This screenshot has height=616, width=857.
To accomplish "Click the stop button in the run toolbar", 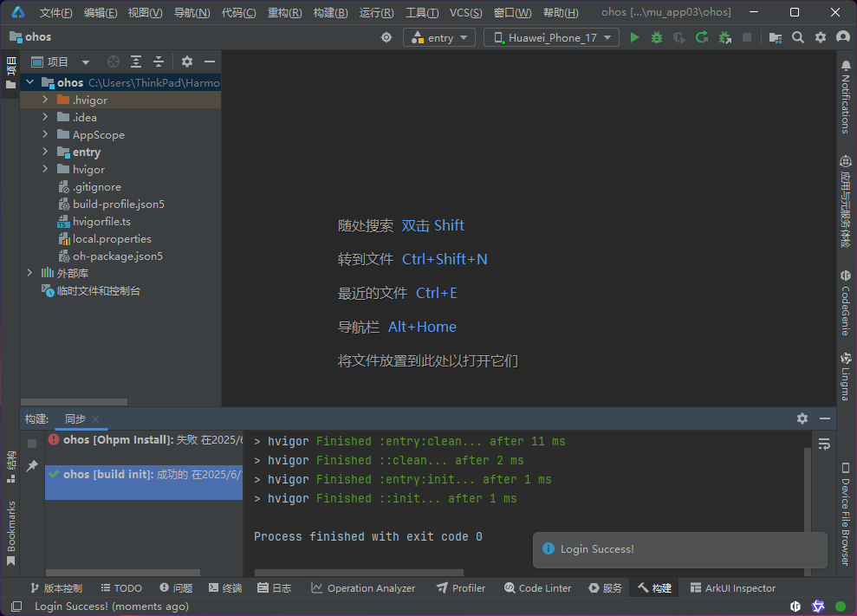I will point(747,37).
